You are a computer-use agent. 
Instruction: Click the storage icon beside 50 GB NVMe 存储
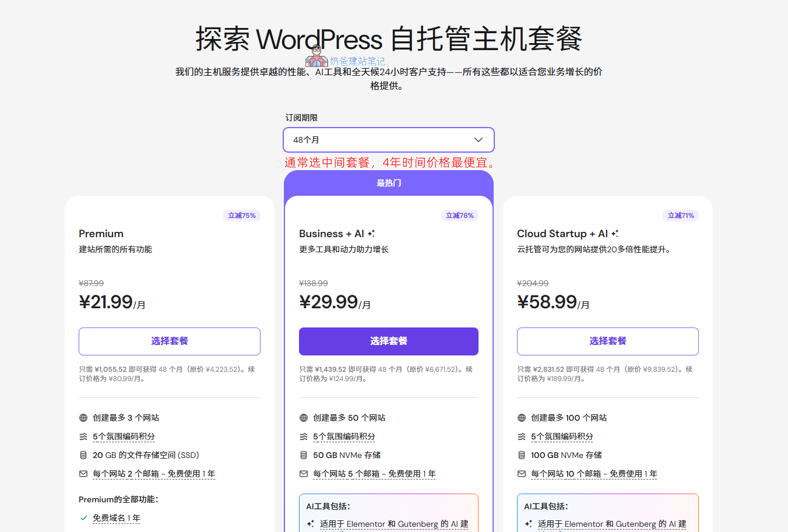304,455
